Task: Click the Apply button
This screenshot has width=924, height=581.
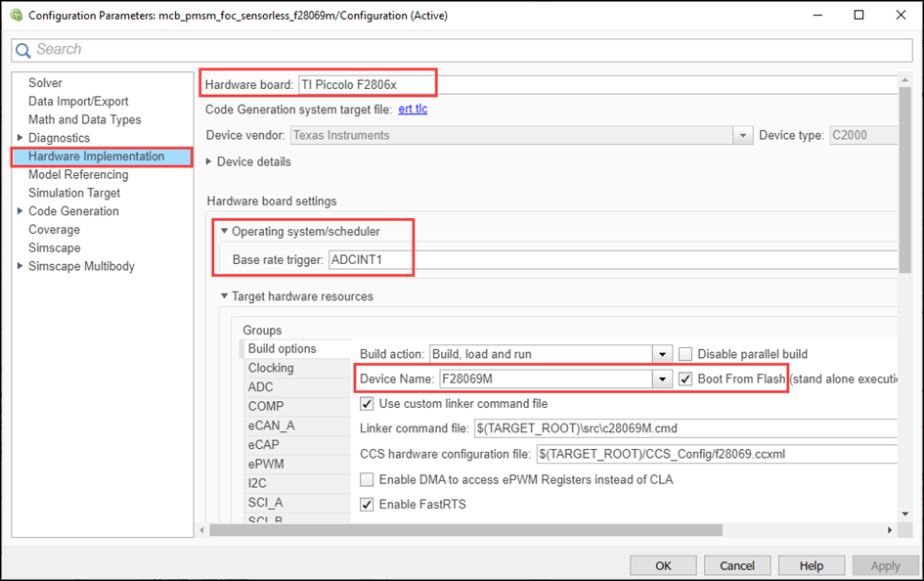Action: 886,565
